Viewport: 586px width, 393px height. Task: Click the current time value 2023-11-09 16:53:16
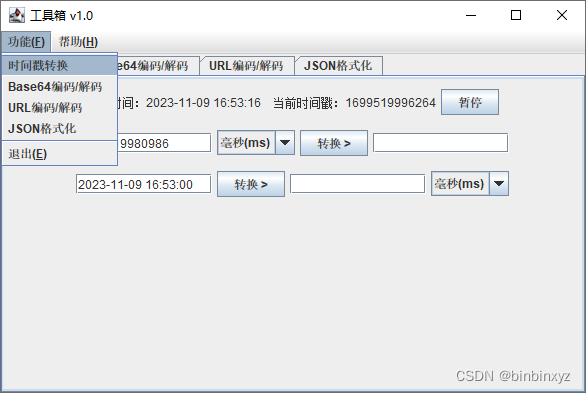(x=203, y=103)
